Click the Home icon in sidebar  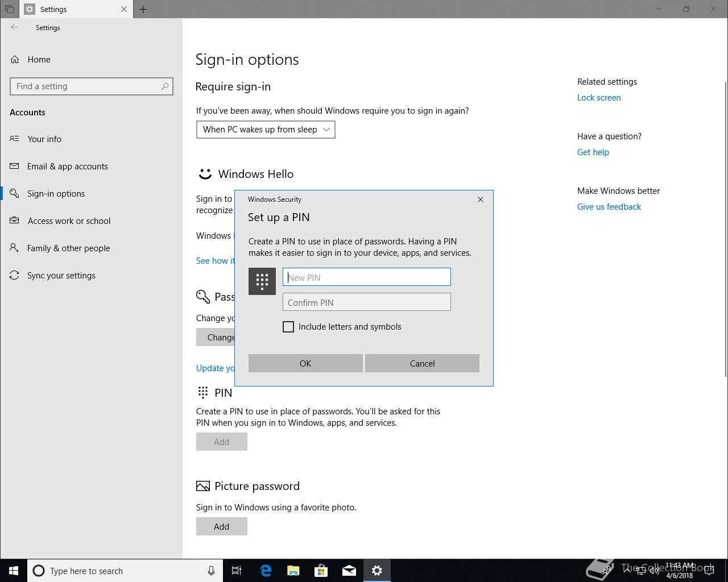click(x=15, y=60)
